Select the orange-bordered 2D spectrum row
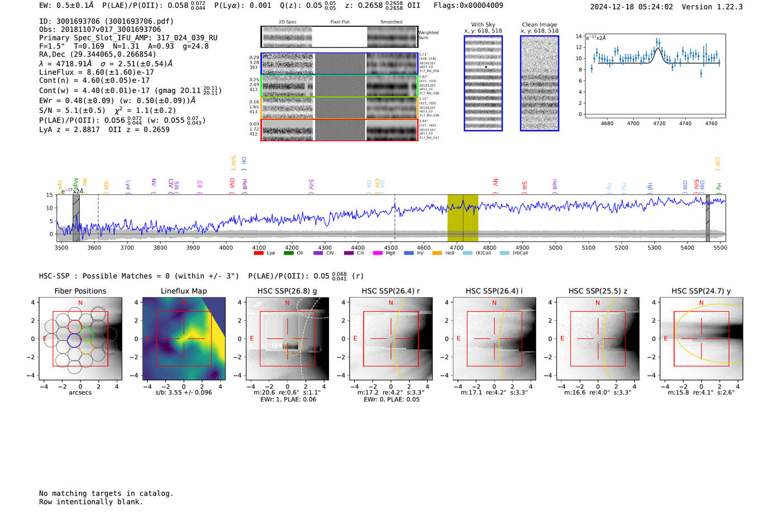The image size is (782, 532). click(x=340, y=108)
